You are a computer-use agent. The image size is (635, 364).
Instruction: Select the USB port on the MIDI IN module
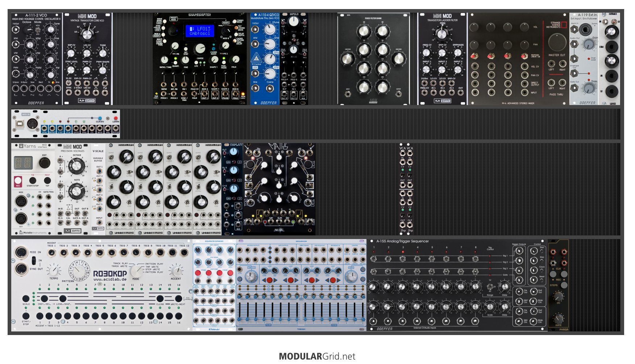tap(20, 124)
